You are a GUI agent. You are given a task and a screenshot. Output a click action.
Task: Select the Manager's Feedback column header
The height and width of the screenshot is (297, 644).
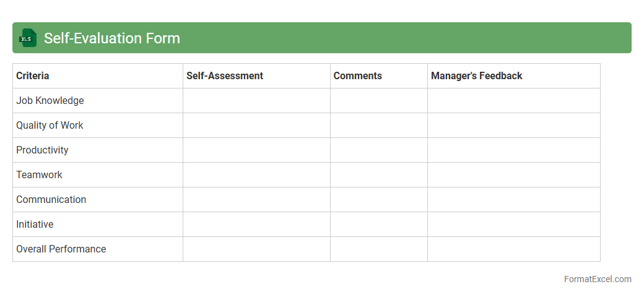pyautogui.click(x=477, y=75)
